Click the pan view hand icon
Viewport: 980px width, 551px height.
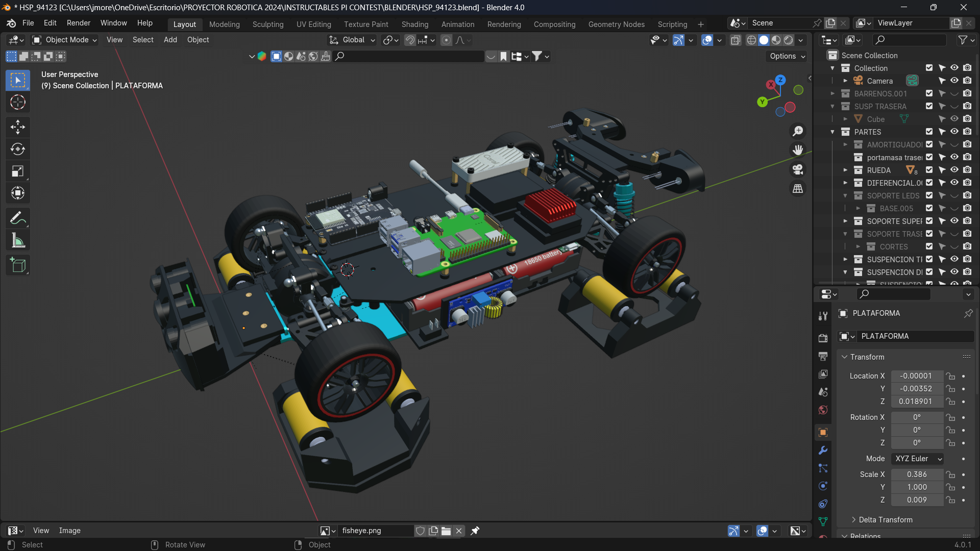coord(798,150)
